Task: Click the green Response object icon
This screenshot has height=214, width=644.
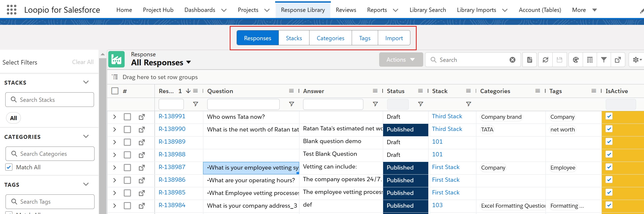Action: click(116, 59)
